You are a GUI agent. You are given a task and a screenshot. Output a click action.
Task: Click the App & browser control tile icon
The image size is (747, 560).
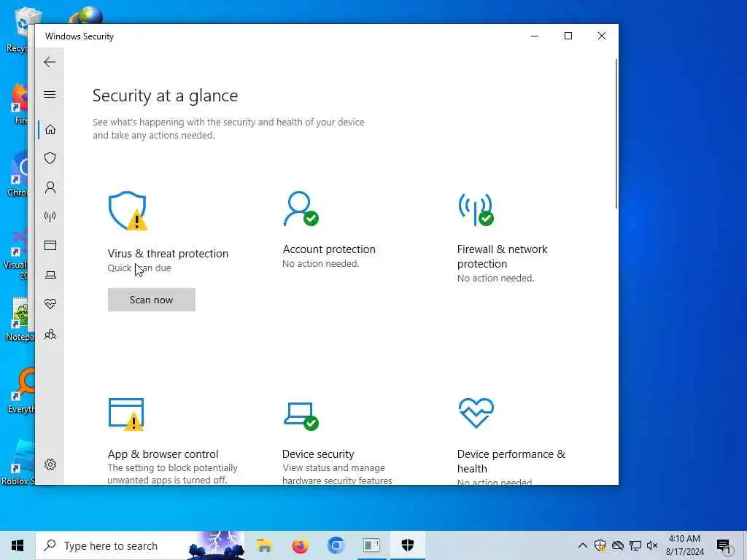(126, 414)
